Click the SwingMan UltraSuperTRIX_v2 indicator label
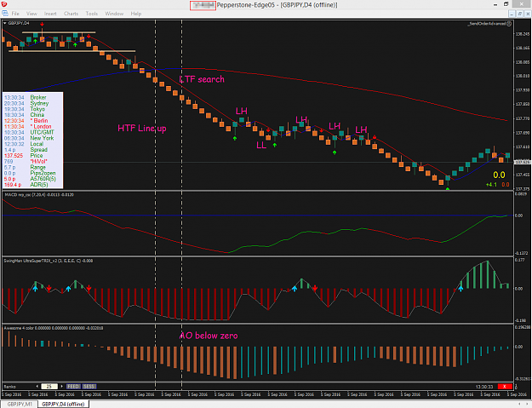The height and width of the screenshot is (408, 532). tap(49, 261)
